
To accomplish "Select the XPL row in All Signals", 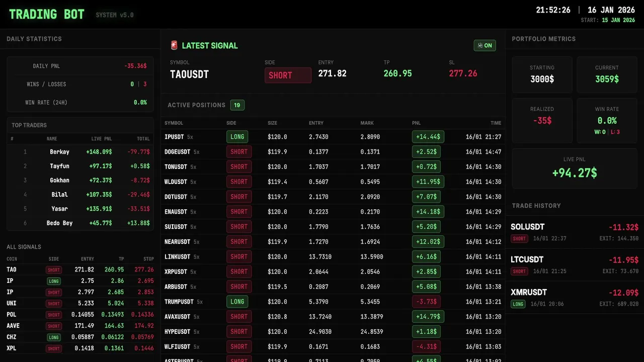I will click(80, 348).
